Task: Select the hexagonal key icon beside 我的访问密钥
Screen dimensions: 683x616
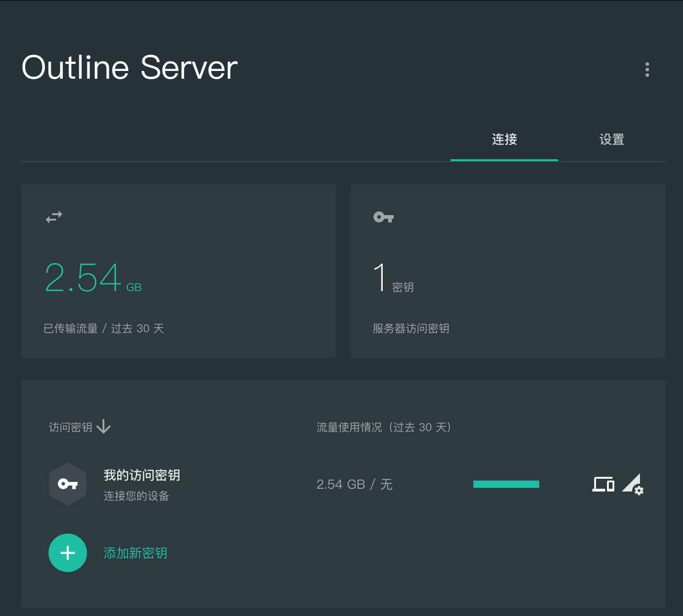Action: 68,484
